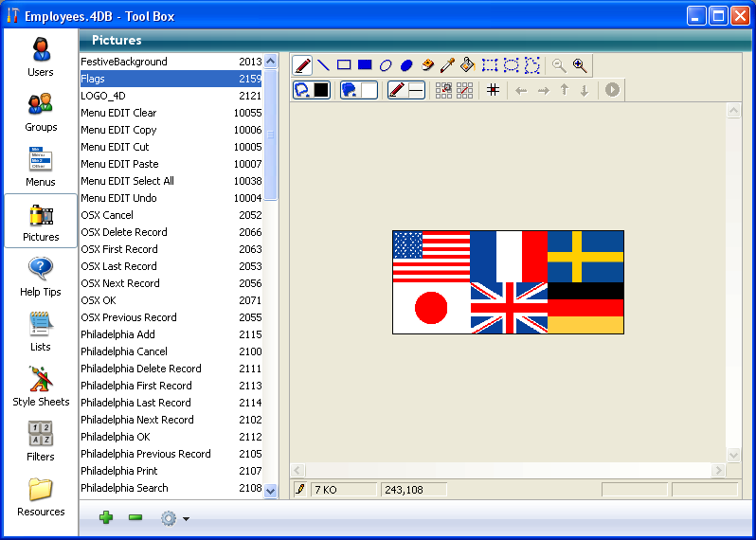
Task: Open the background color white swatch dropdown
Action: pyautogui.click(x=369, y=90)
